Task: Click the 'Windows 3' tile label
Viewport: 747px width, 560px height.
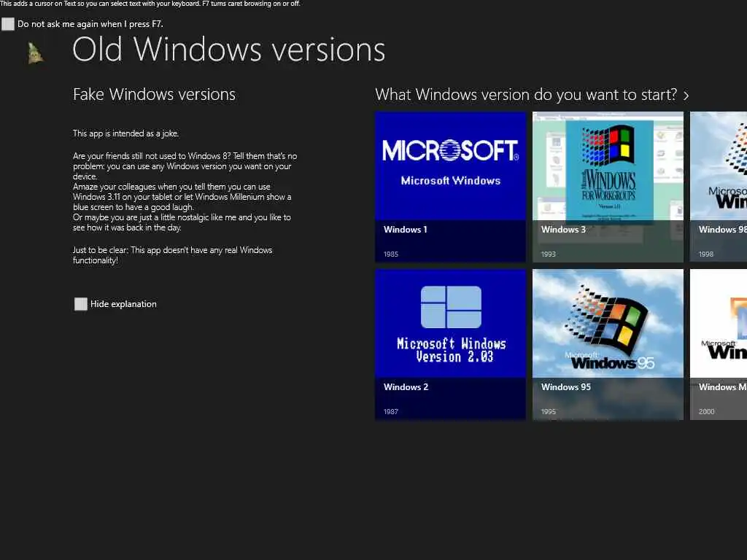Action: pos(563,230)
